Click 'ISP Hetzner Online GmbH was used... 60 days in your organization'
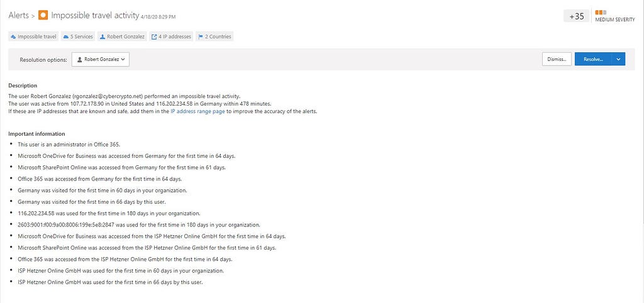Viewport: 644px width, 303px height. [121, 271]
